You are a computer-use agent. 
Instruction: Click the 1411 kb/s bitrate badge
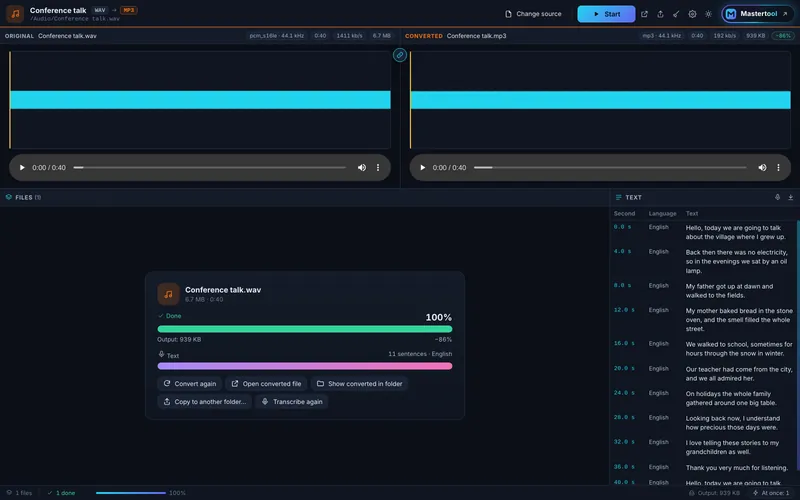click(x=349, y=36)
